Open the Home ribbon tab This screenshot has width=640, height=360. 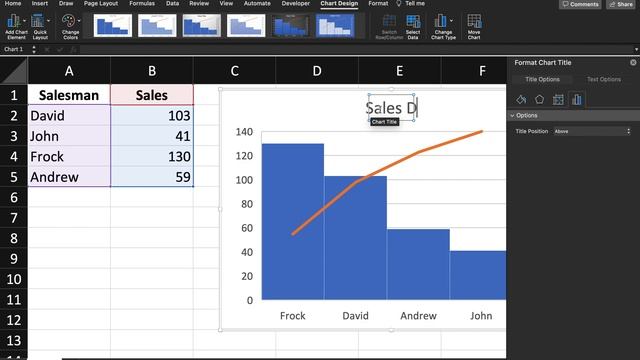(x=13, y=3)
